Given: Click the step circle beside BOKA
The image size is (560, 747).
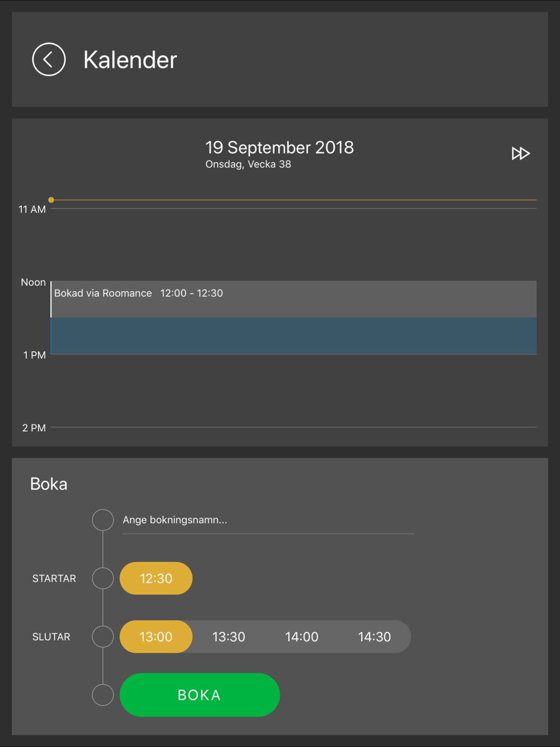Looking at the screenshot, I should click(103, 695).
